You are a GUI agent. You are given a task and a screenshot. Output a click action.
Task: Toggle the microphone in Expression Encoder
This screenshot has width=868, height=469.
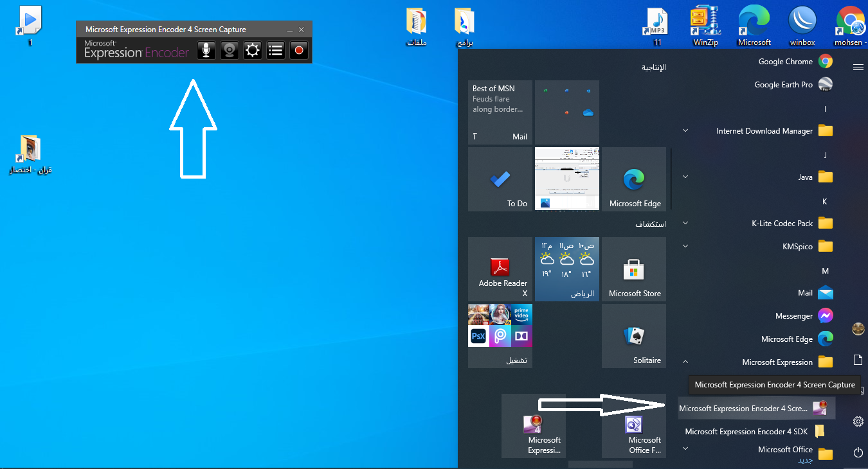click(206, 50)
